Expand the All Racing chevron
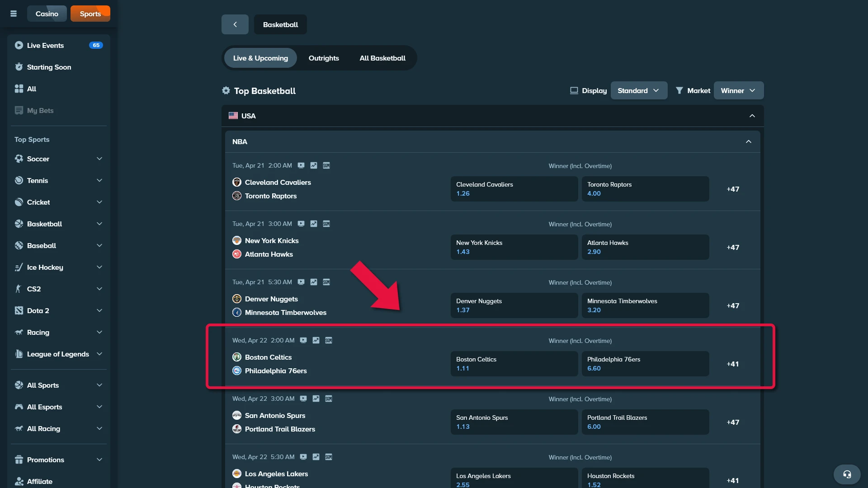The image size is (868, 488). point(99,428)
